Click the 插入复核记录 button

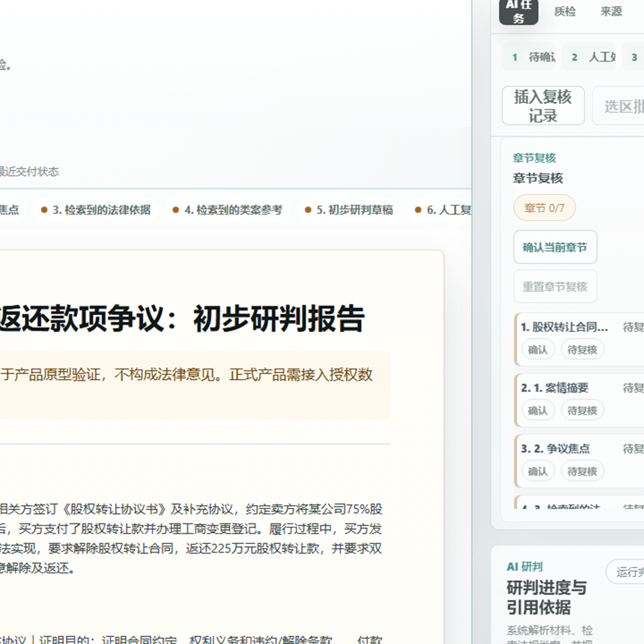pos(543,106)
